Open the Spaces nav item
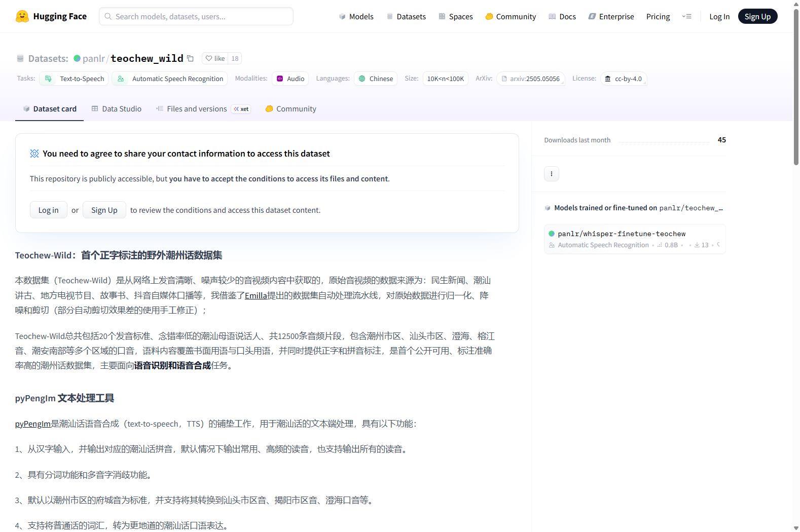800x532 pixels. (455, 16)
